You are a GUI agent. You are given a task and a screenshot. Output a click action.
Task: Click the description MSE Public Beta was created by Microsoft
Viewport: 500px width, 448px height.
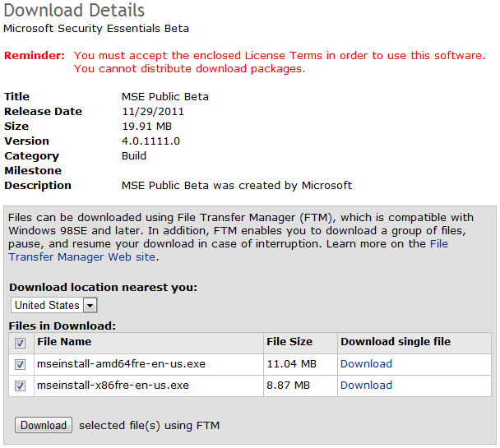237,186
